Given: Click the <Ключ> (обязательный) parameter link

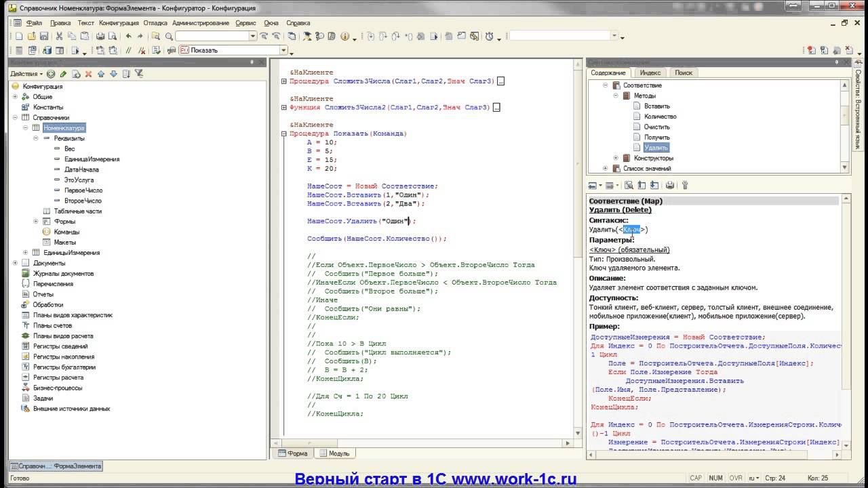Looking at the screenshot, I should coord(629,249).
